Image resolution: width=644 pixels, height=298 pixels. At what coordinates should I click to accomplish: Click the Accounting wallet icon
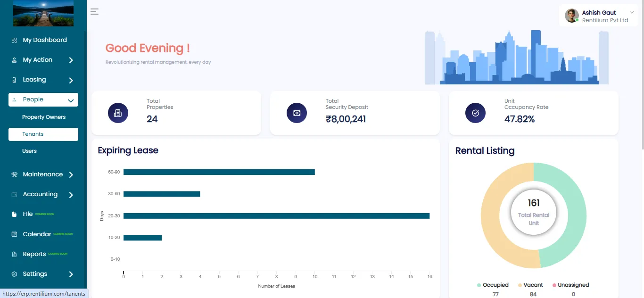pos(14,195)
